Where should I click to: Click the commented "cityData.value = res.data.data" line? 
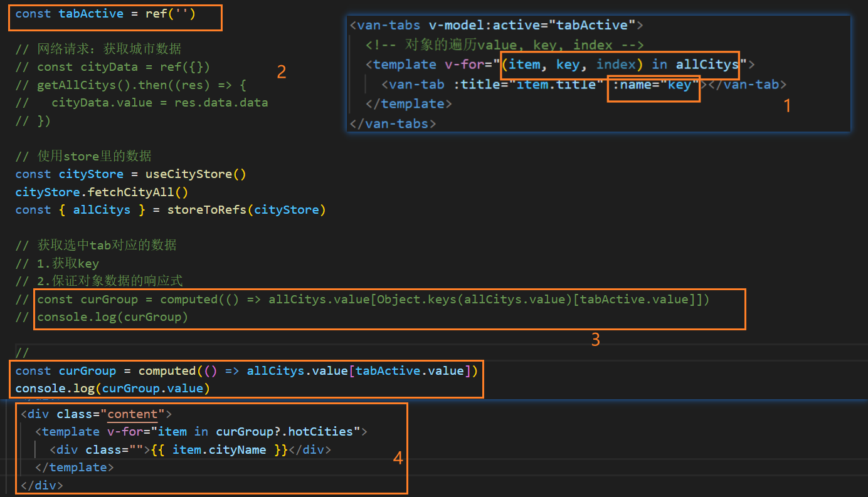[x=142, y=102]
